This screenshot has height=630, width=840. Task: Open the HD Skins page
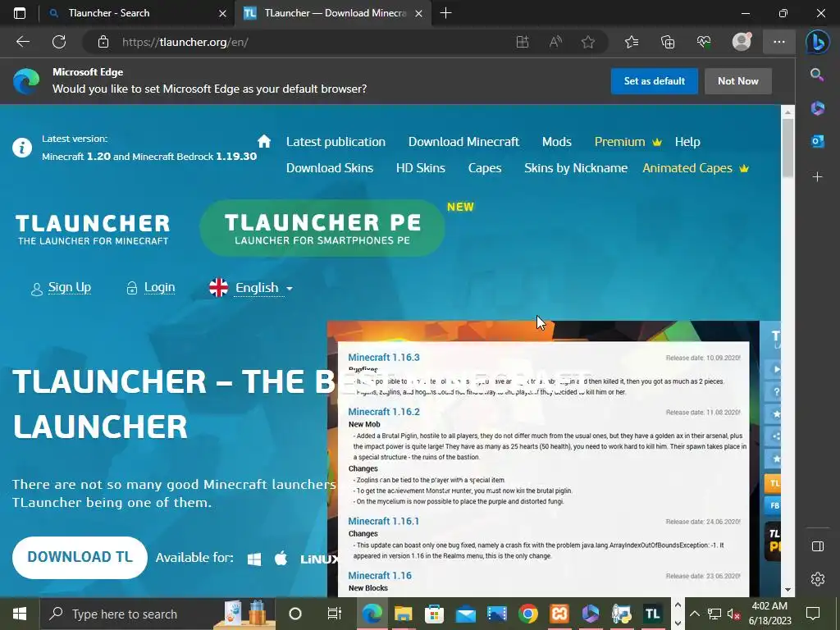pos(421,167)
